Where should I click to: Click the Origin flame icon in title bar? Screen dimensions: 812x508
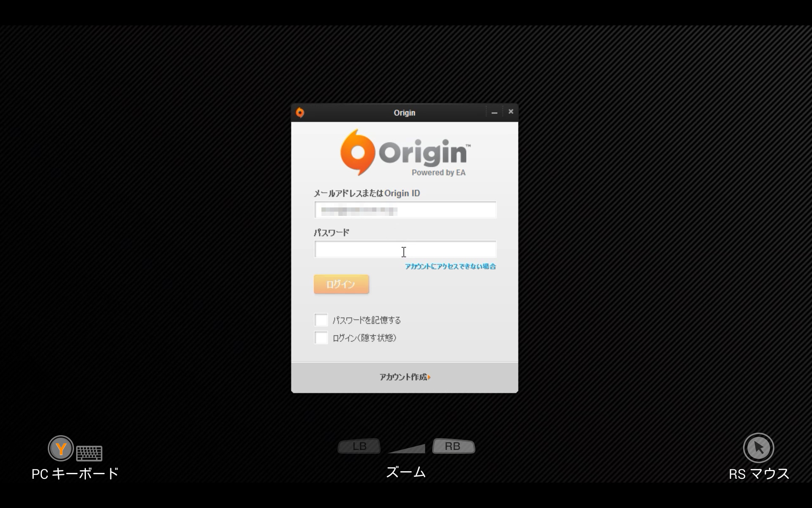point(300,113)
